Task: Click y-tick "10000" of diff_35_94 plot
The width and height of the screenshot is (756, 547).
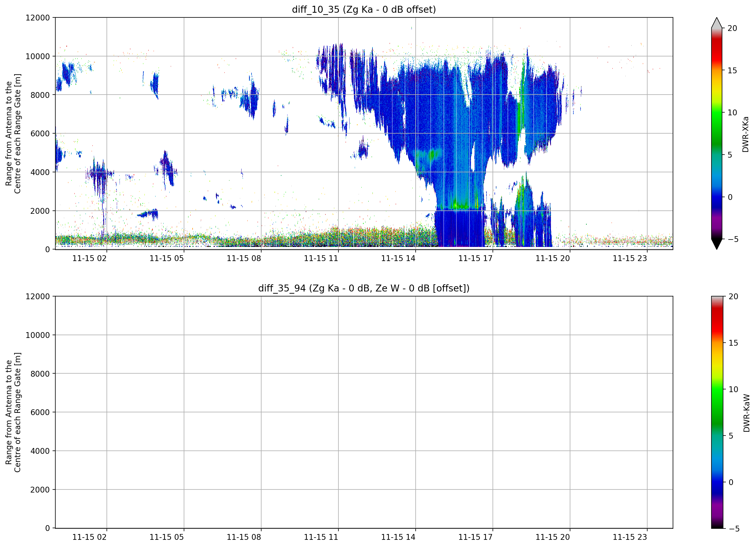Action: coord(38,335)
